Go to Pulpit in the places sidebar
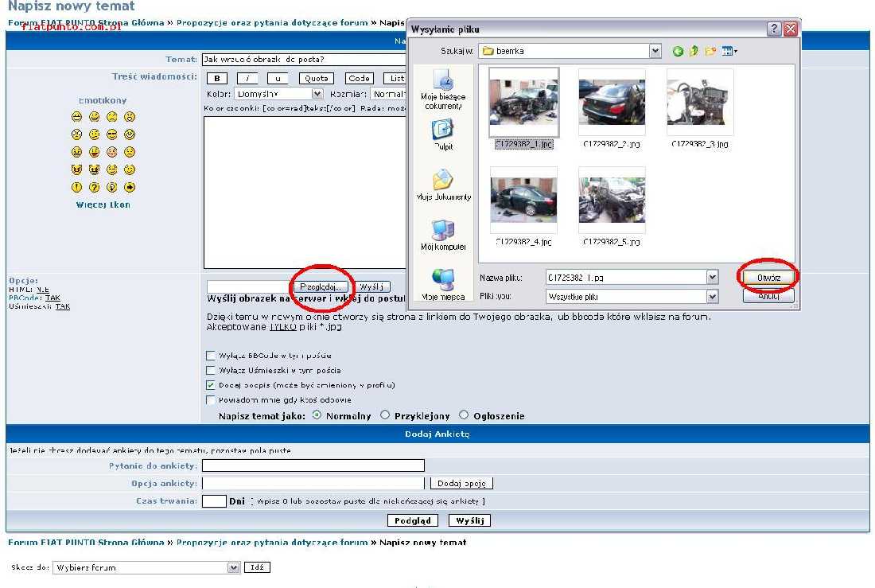The height and width of the screenshot is (588, 875). [443, 134]
